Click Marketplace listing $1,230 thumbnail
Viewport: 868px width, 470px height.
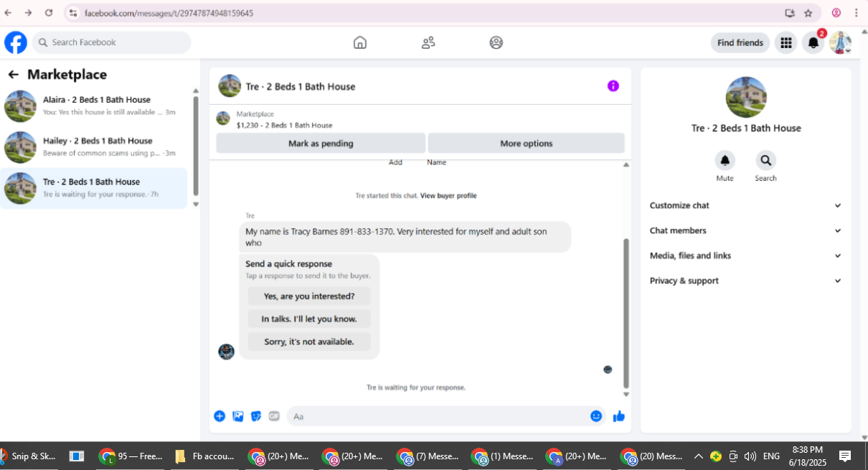click(223, 118)
